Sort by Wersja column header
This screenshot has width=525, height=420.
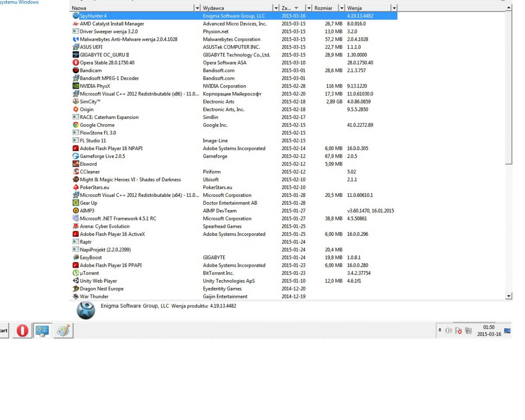[x=368, y=8]
